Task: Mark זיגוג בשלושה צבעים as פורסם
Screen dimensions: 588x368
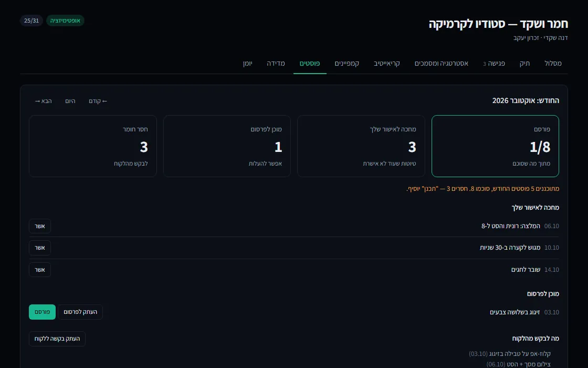Action: (42, 312)
